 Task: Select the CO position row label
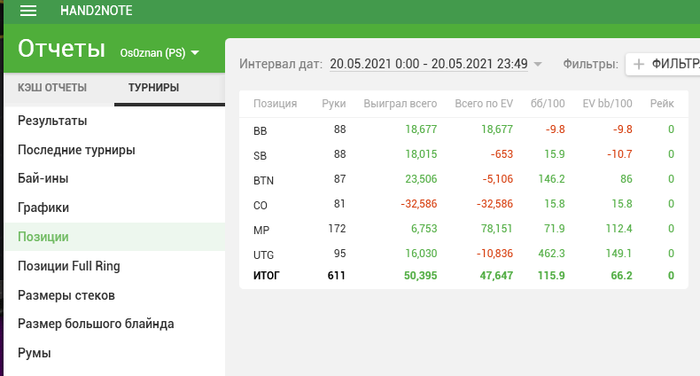coord(260,205)
